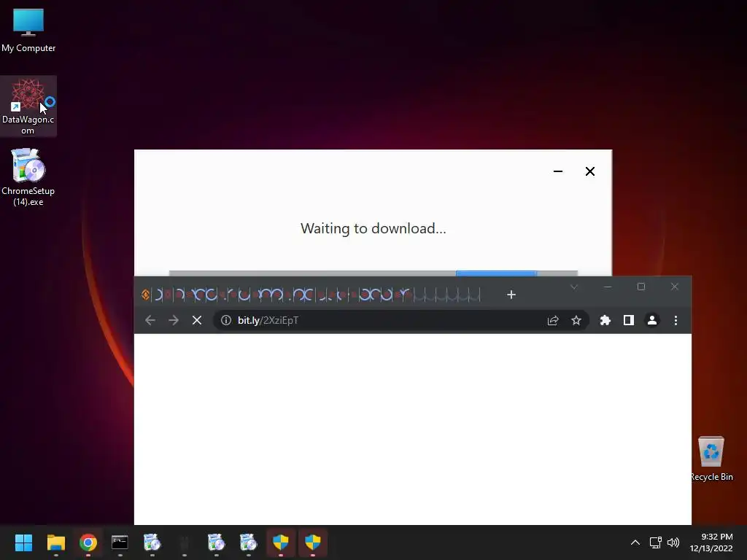Open a new tab in Chrome

tap(511, 295)
